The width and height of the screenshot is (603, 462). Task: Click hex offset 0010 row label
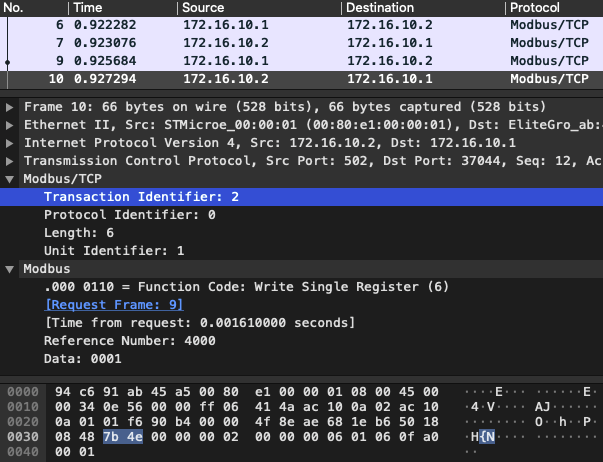click(23, 407)
